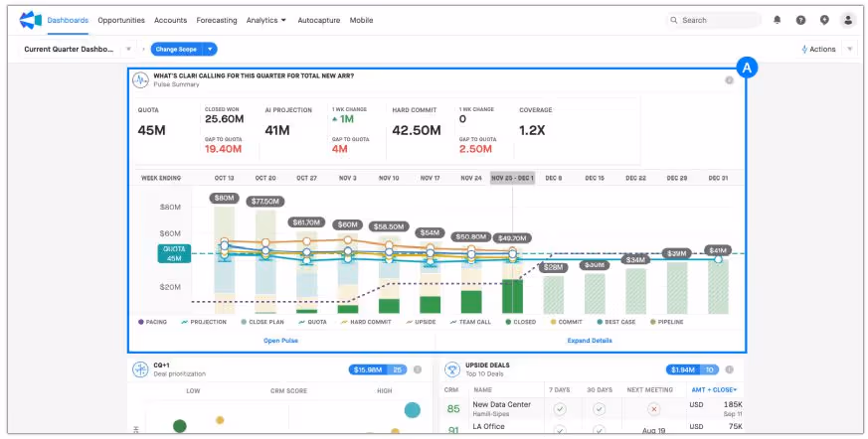
Task: Toggle Projection legend item
Action: point(204,322)
